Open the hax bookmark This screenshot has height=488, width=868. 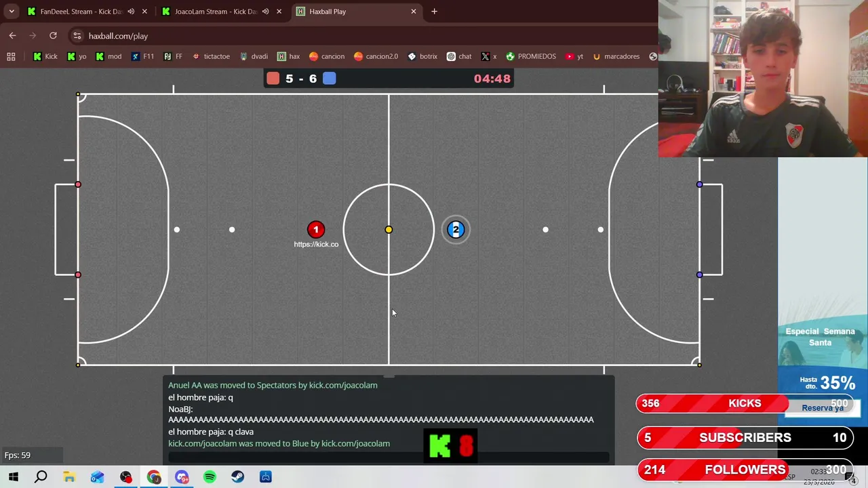288,56
